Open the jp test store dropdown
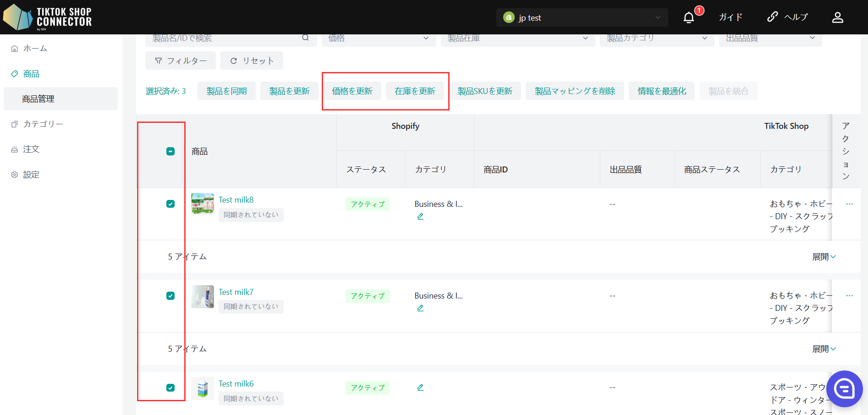The width and height of the screenshot is (868, 415). click(x=582, y=17)
